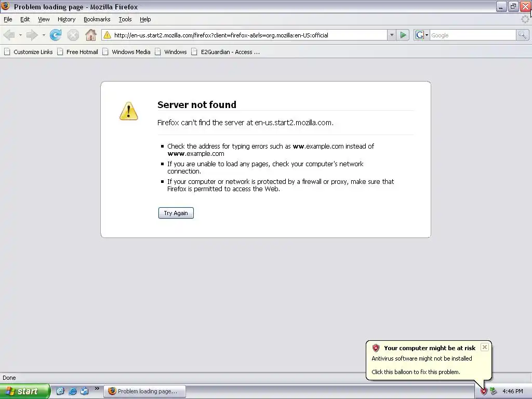
Task: Click the network connection tray icon
Action: (x=493, y=391)
